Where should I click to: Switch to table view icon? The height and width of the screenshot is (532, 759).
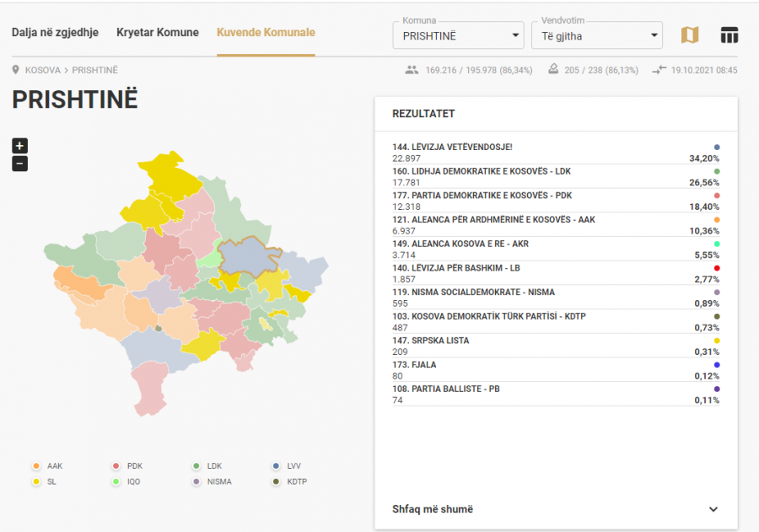click(x=729, y=35)
